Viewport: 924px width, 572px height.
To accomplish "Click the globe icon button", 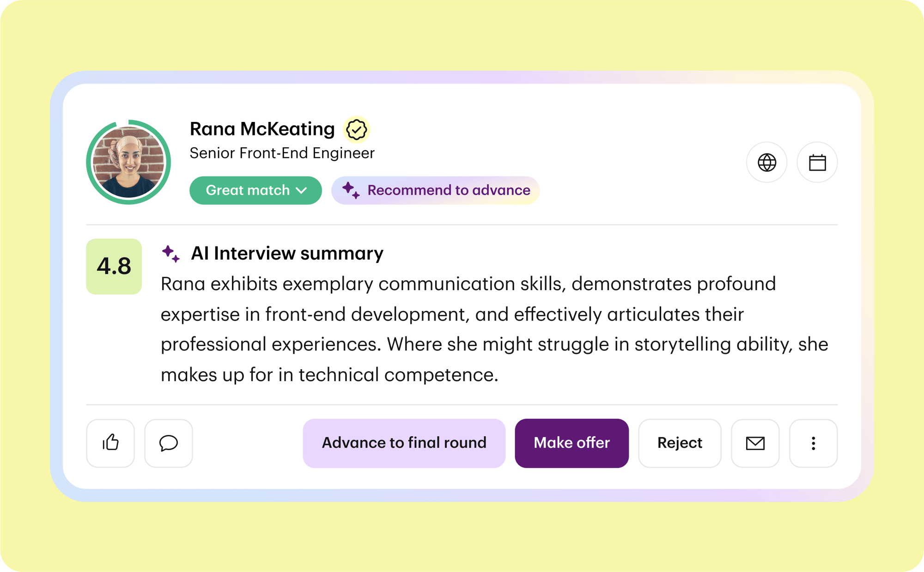I will [766, 162].
